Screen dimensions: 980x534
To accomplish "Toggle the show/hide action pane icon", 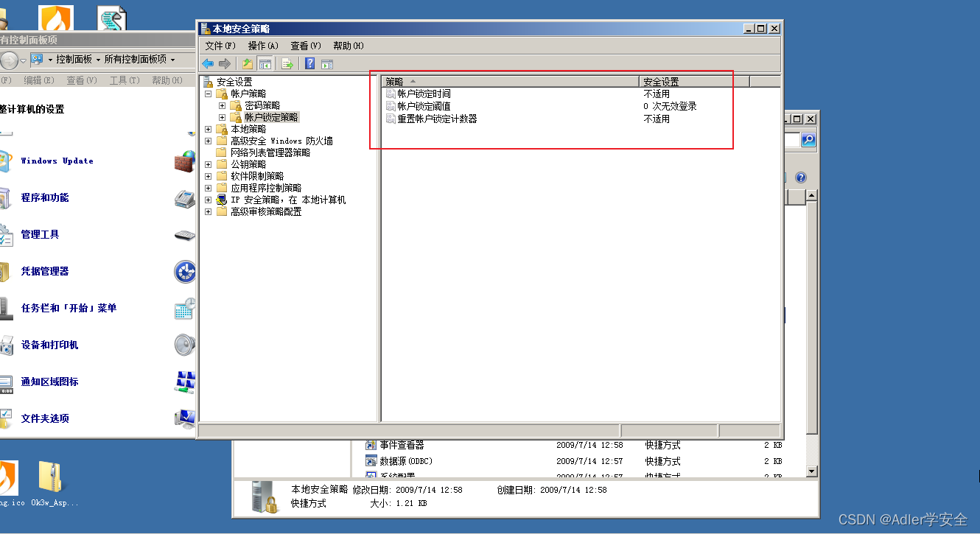I will click(327, 64).
